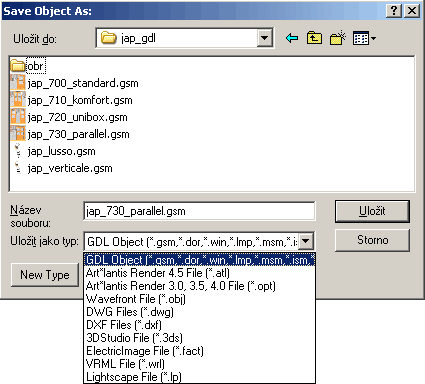Choose ElectricImage File (*.fact) type
425x384 pixels.
pyautogui.click(x=199, y=351)
